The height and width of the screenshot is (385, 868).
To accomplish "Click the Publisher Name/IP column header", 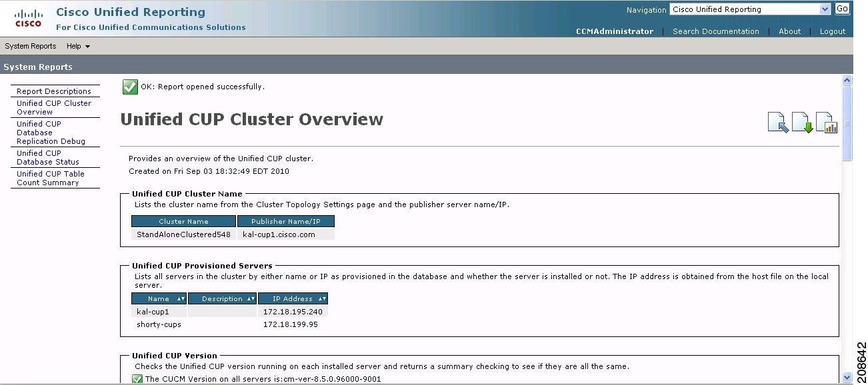I will coord(286,221).
